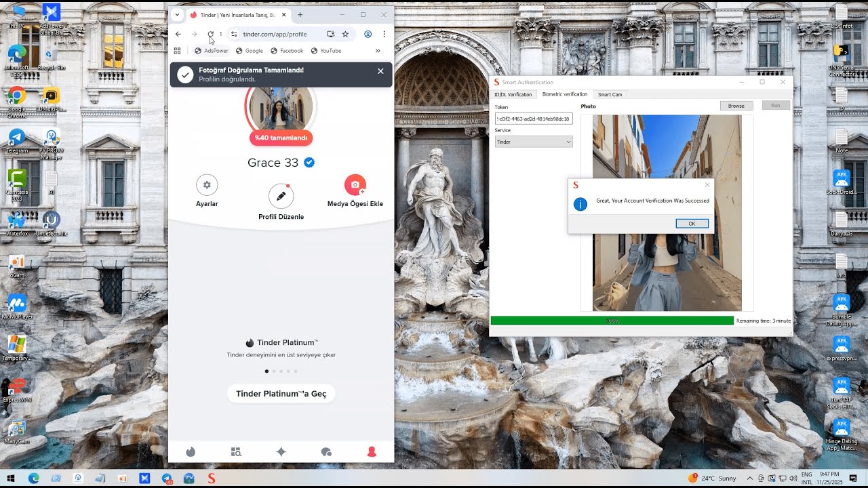
Task: Click the Tinder profile photo thumbnail
Action: point(281,108)
